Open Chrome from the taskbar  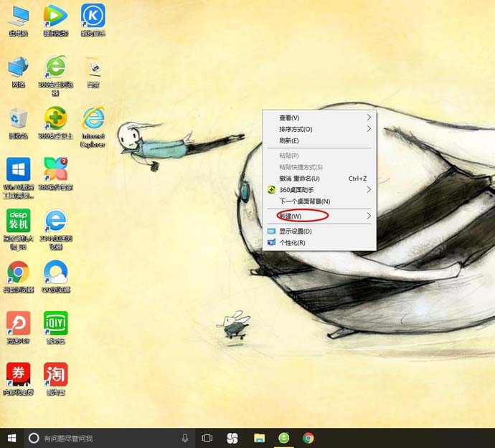tap(308, 438)
